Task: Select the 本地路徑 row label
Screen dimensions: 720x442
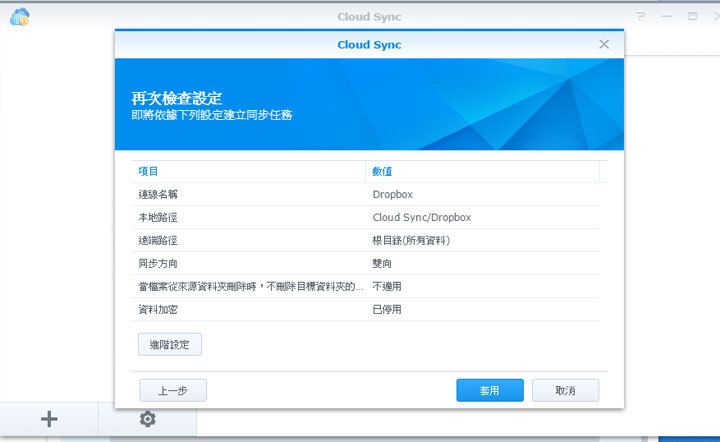Action: click(x=158, y=217)
